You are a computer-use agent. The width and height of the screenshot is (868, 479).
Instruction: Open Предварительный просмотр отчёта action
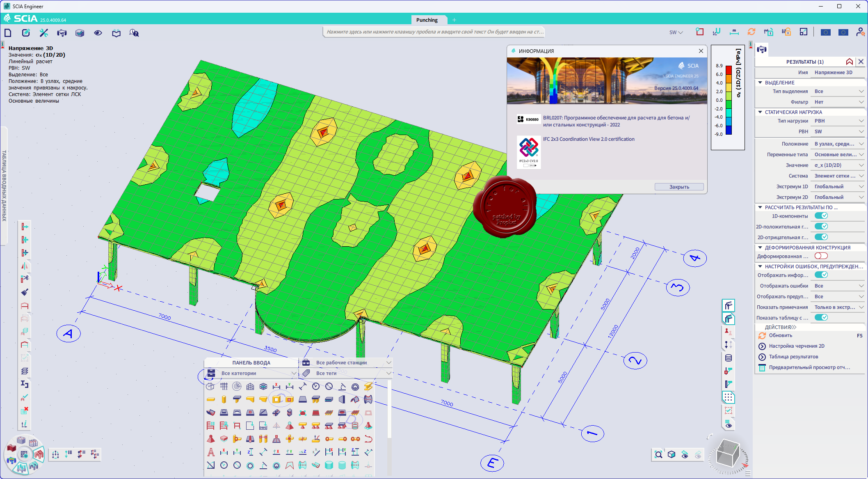tap(809, 367)
